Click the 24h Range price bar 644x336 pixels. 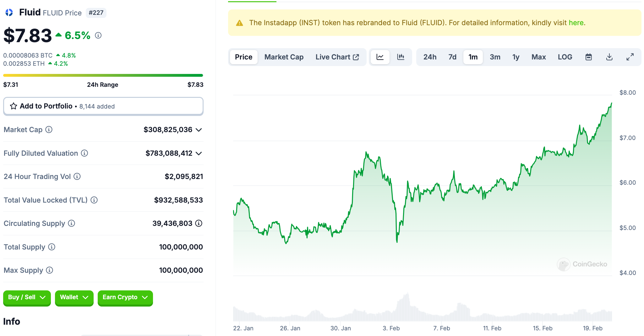103,76
